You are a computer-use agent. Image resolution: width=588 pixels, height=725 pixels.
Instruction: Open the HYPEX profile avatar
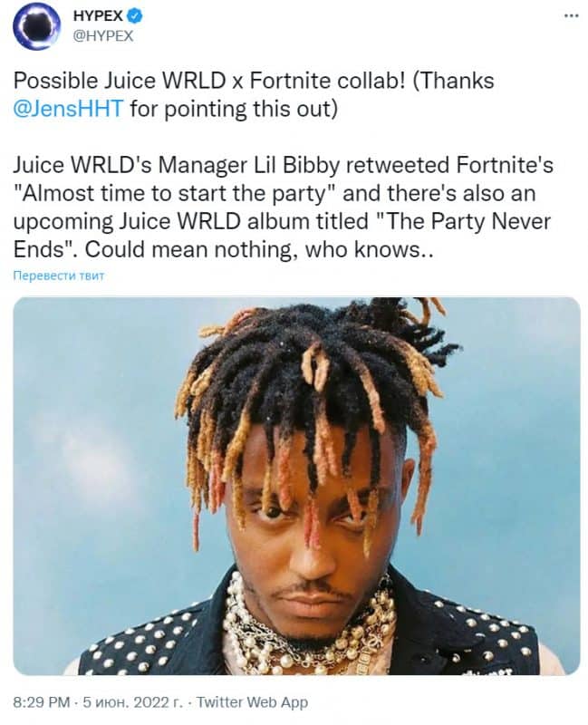coord(37,25)
